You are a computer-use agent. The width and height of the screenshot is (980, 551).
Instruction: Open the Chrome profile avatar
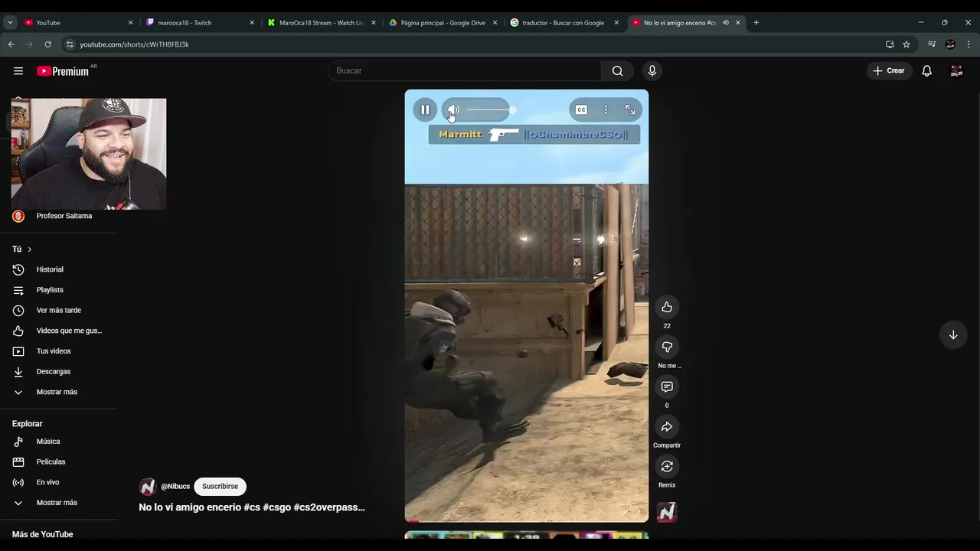[x=950, y=44]
